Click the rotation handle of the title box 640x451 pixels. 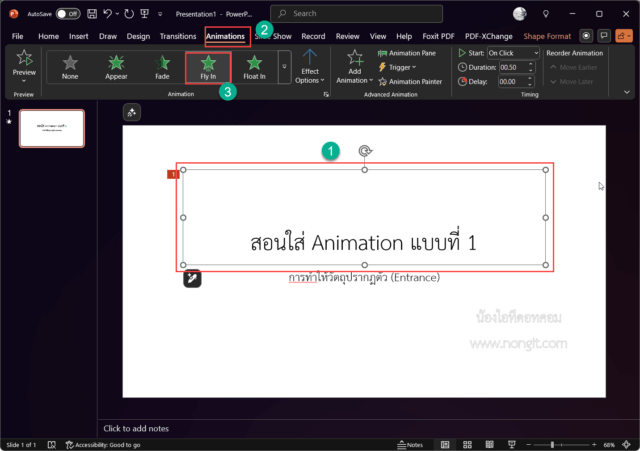click(364, 151)
